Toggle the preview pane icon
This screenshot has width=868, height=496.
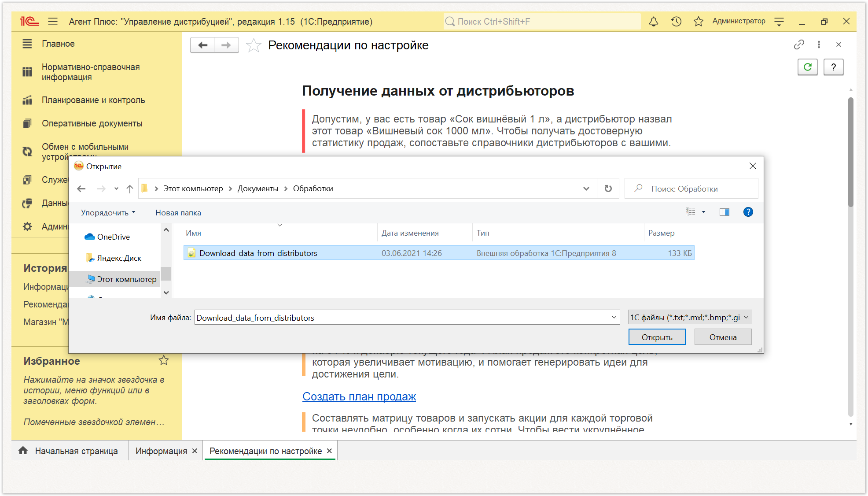pyautogui.click(x=725, y=212)
